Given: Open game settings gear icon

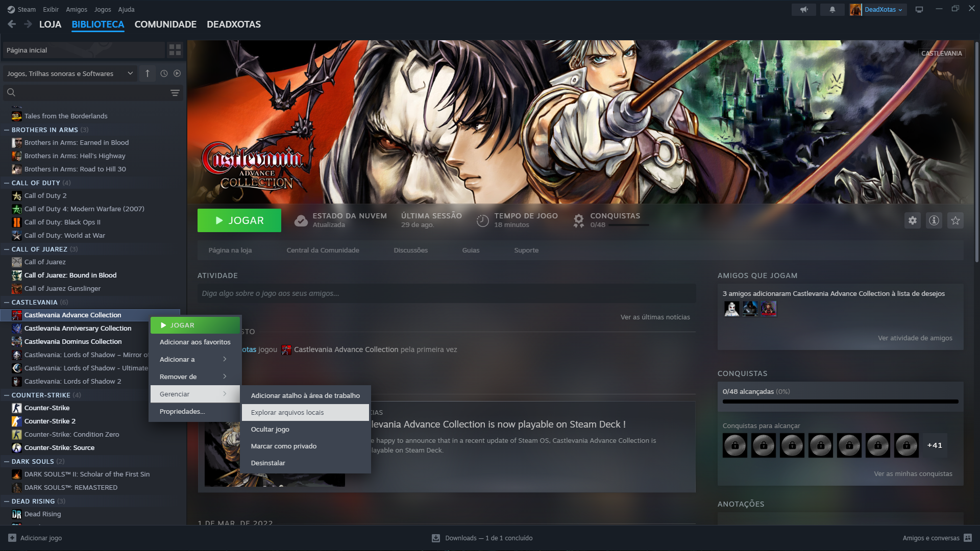Looking at the screenshot, I should 913,220.
